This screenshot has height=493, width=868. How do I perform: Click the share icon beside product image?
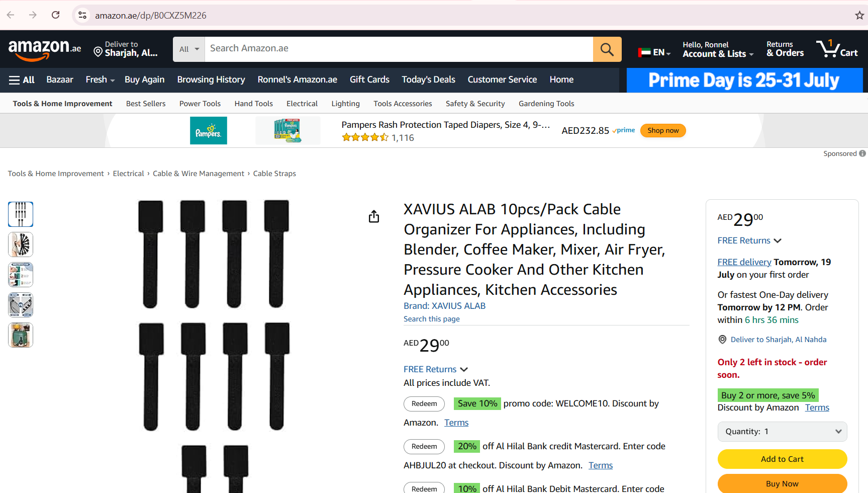tap(374, 217)
